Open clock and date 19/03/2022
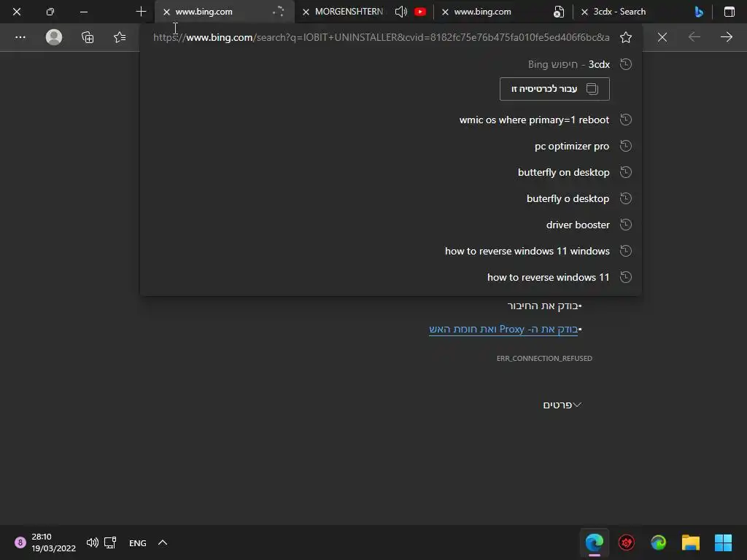747x560 pixels. pyautogui.click(x=53, y=542)
